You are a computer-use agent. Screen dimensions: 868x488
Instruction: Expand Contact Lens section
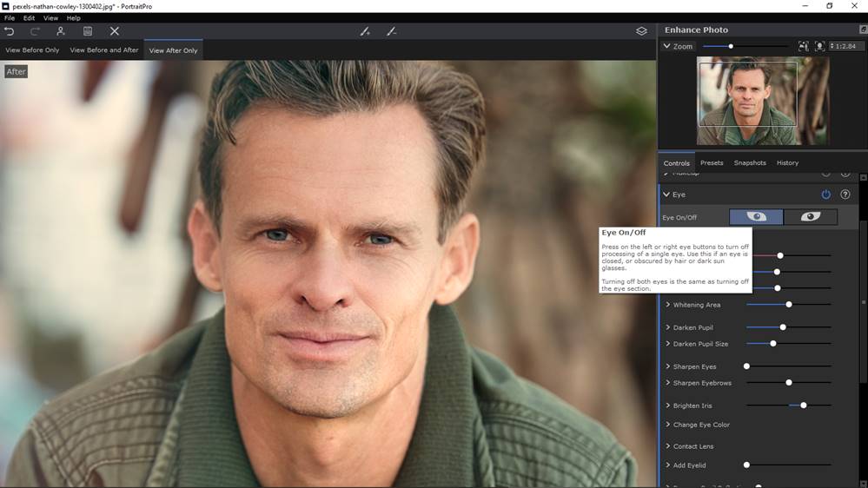coord(668,446)
